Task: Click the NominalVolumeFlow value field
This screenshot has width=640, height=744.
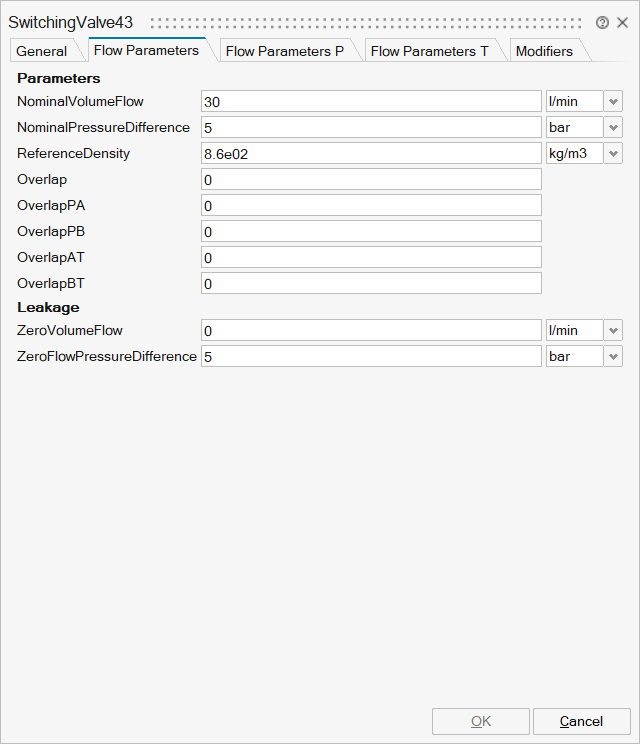Action: [371, 101]
